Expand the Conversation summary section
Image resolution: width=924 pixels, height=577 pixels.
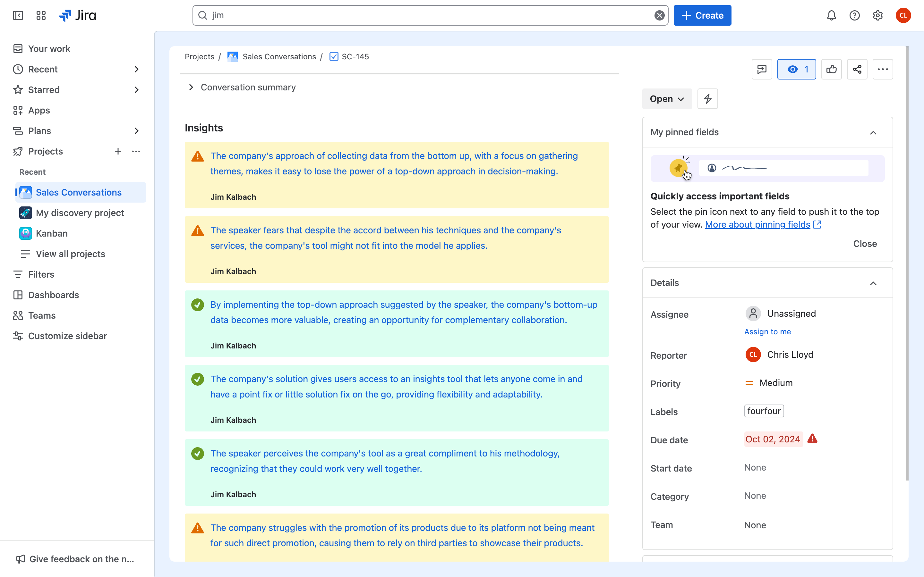click(x=191, y=88)
